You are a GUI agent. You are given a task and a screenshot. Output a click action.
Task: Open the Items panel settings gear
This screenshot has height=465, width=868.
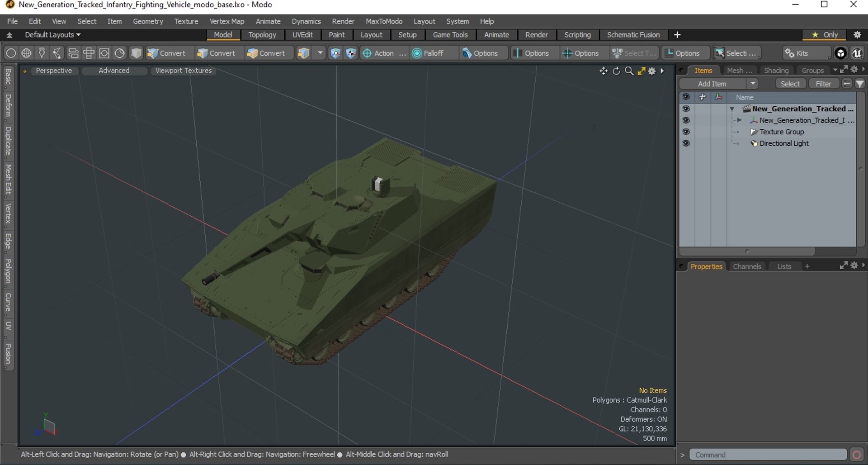coord(854,70)
